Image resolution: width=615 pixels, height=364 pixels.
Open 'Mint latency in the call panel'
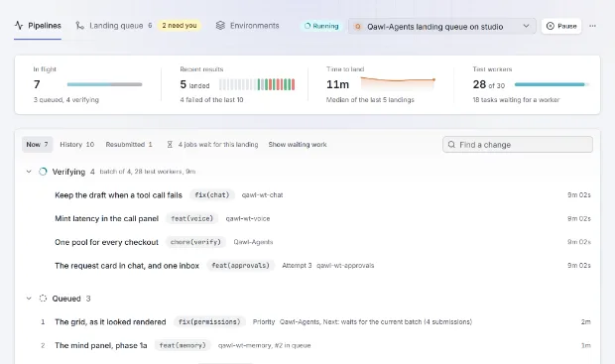coord(107,218)
